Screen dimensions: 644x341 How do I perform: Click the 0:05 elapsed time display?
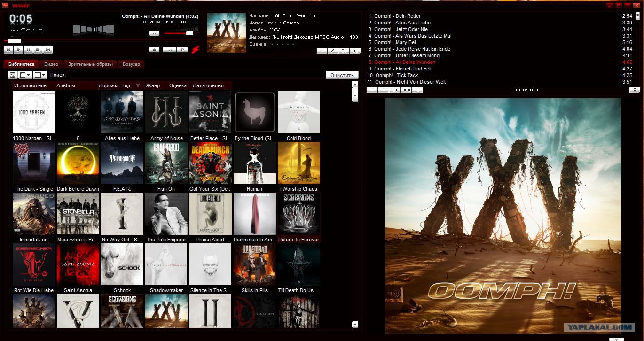pos(21,19)
